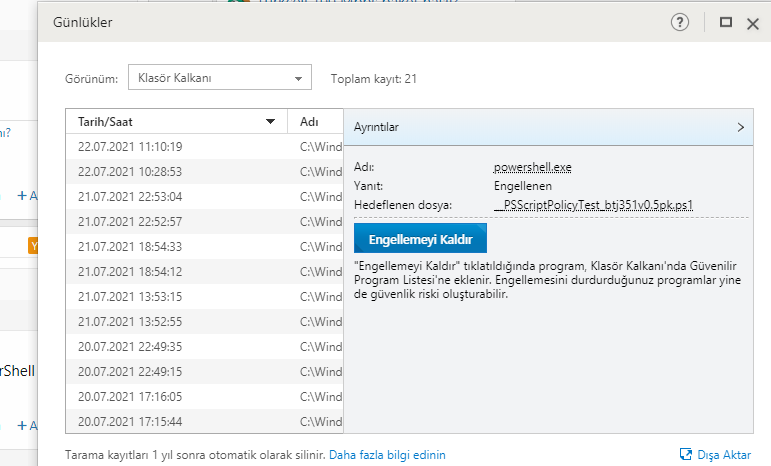Click the Adı column header
This screenshot has height=466, width=771.
pos(310,122)
